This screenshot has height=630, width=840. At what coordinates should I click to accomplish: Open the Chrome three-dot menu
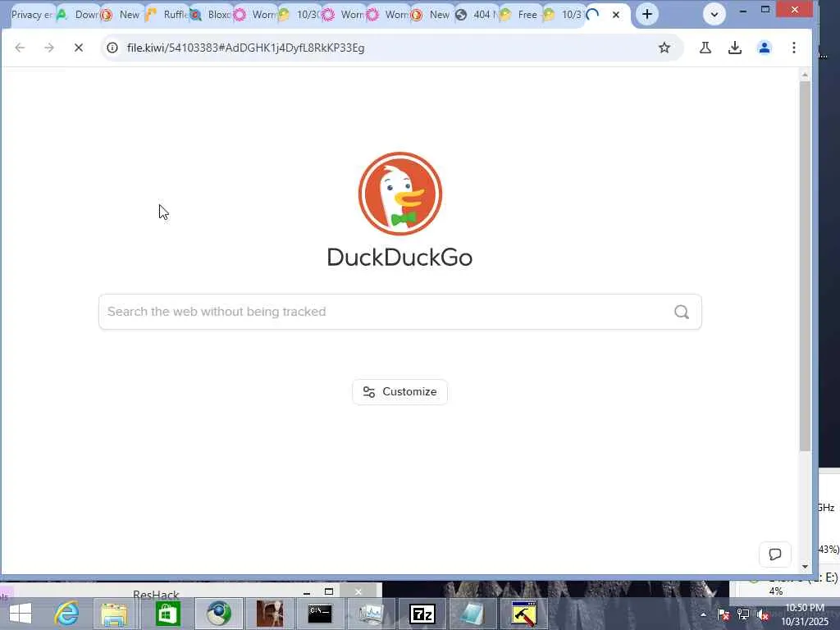pyautogui.click(x=794, y=48)
